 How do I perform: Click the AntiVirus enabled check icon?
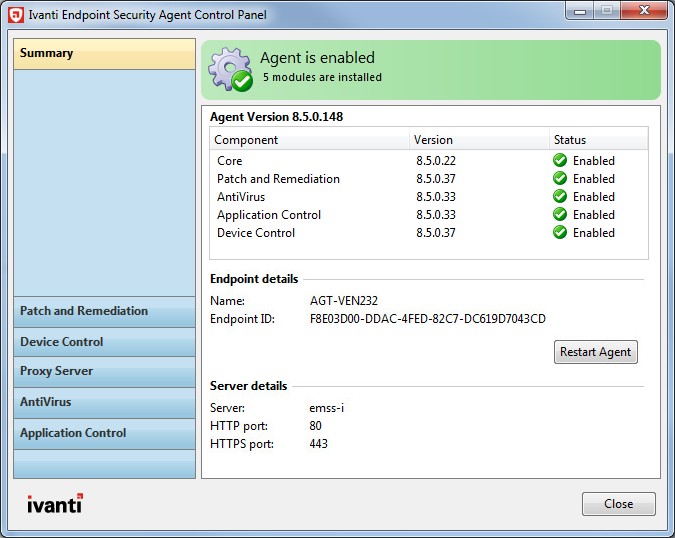point(560,197)
